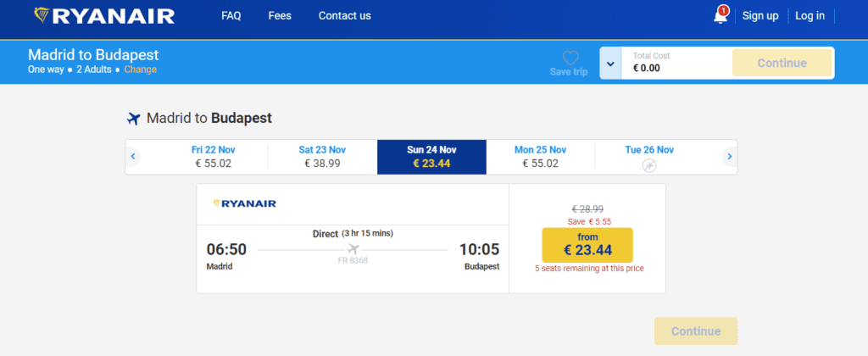Open the Fees menu item
This screenshot has height=356, width=868.
pyautogui.click(x=280, y=16)
